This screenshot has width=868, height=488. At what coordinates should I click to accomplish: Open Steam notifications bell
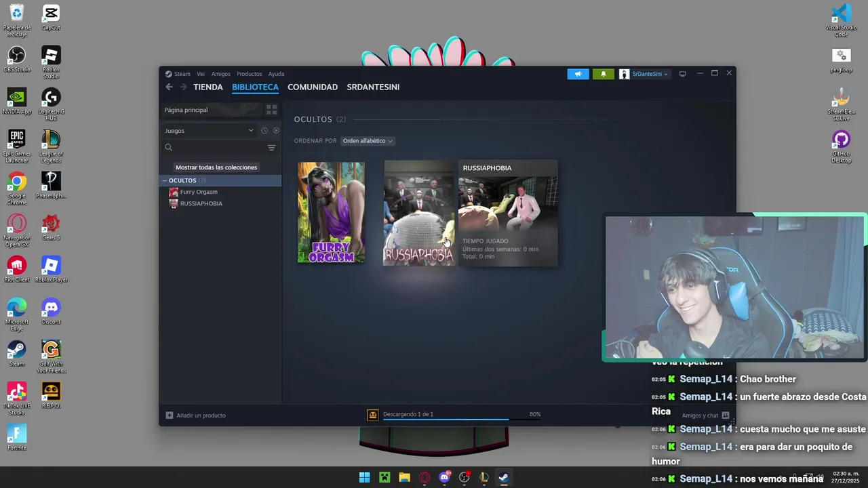click(604, 74)
